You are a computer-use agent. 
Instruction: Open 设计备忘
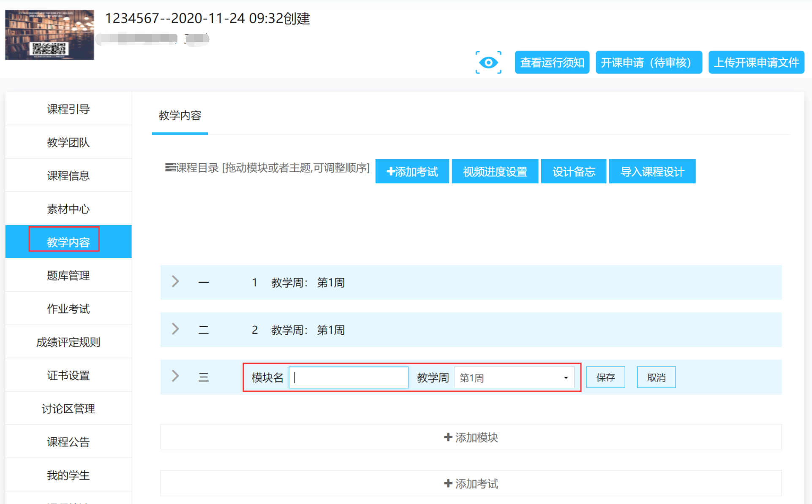pyautogui.click(x=573, y=171)
